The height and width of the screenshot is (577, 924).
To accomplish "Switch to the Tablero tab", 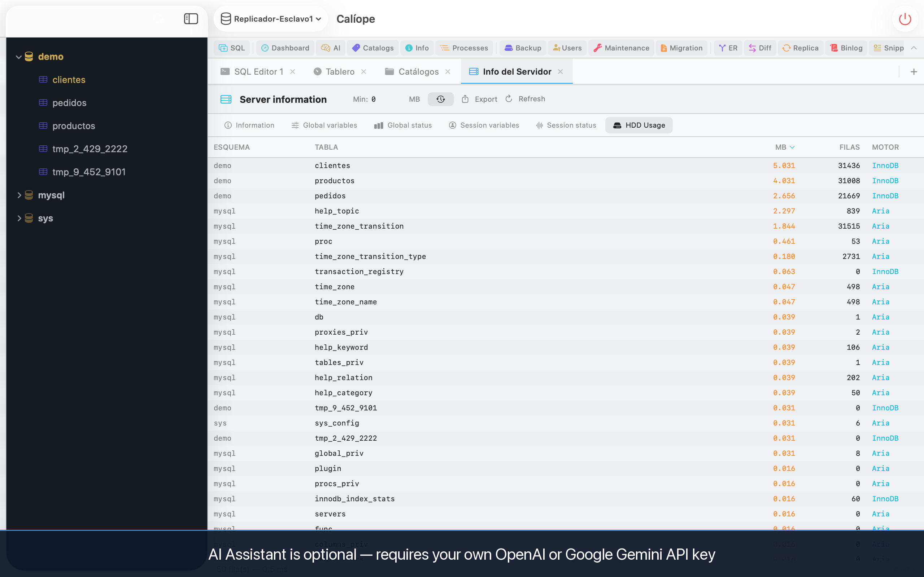I will pyautogui.click(x=339, y=72).
